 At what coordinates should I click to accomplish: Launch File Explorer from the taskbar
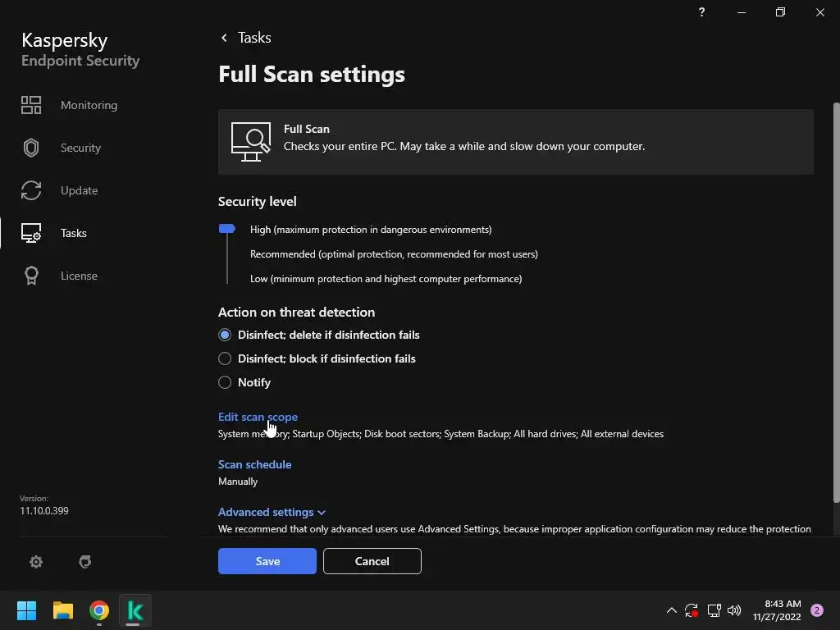62,610
